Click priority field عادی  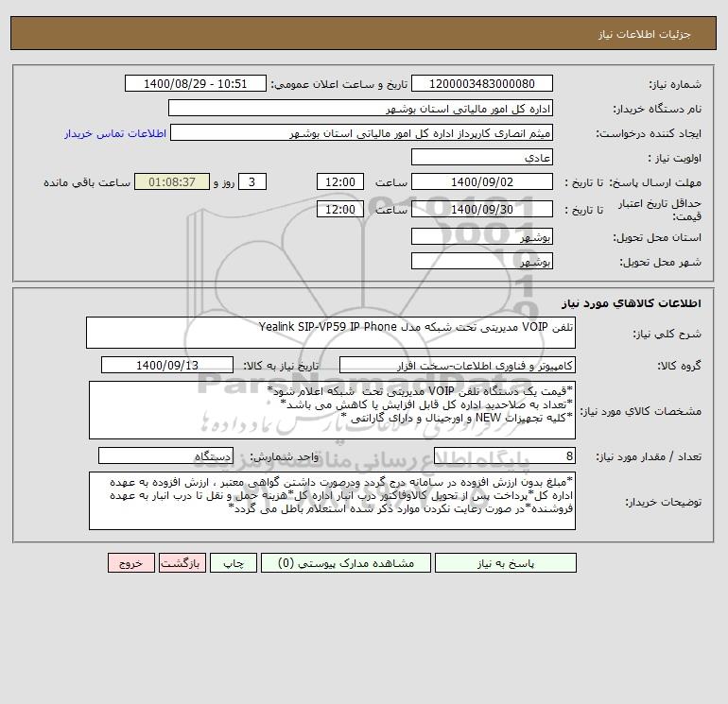coord(482,157)
